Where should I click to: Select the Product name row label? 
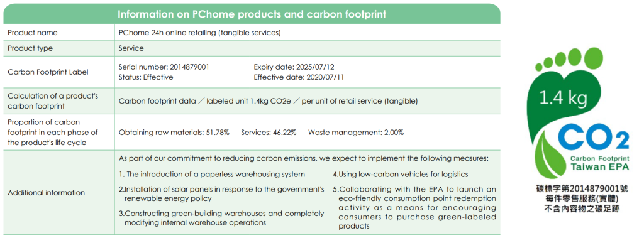pyautogui.click(x=33, y=33)
